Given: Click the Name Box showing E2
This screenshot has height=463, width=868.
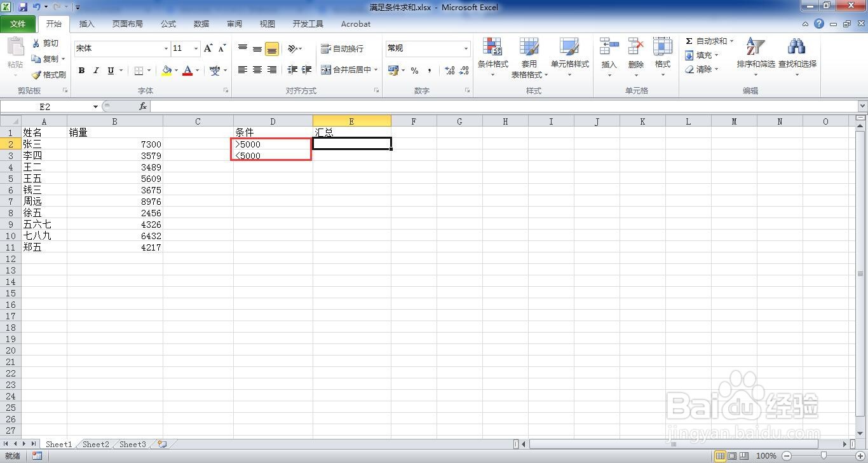Looking at the screenshot, I should pyautogui.click(x=45, y=107).
